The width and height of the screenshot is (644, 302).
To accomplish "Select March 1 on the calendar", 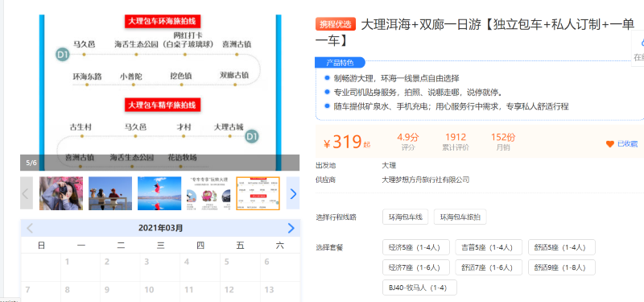I will [81, 267].
